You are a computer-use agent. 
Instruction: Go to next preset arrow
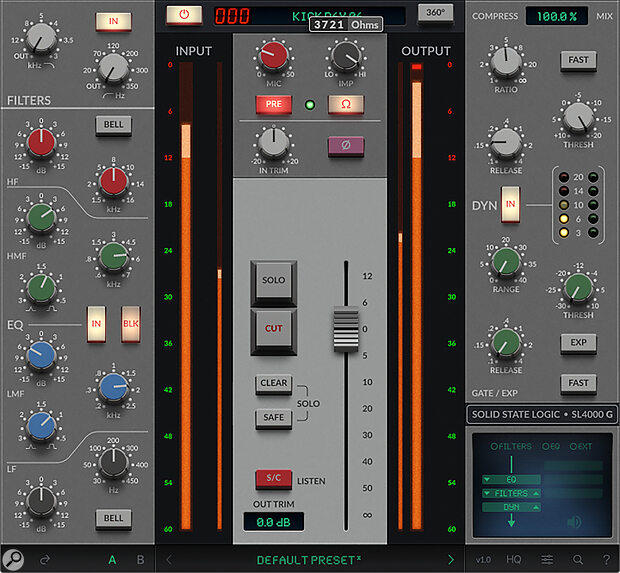(451, 560)
